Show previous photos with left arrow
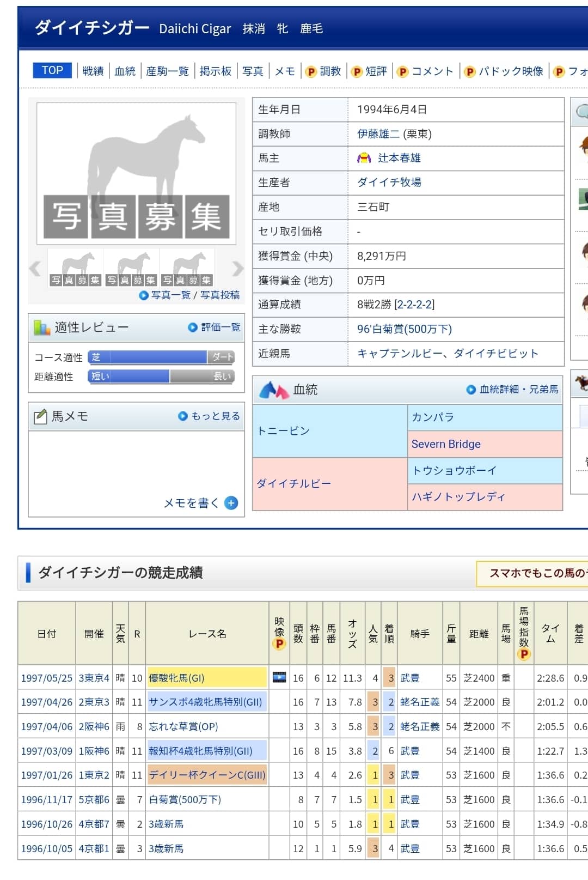This screenshot has height=880, width=588. (35, 268)
